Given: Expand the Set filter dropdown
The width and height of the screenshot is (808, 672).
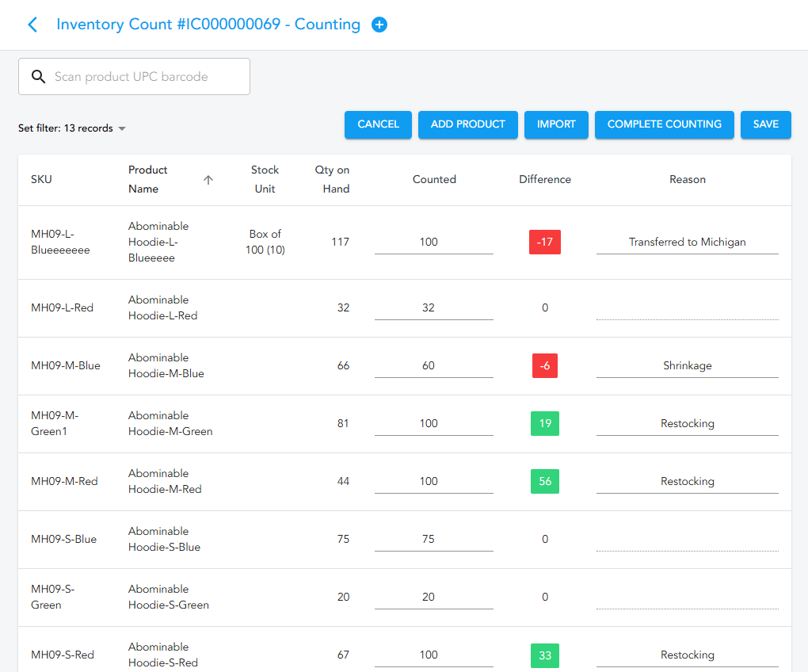Looking at the screenshot, I should (121, 128).
